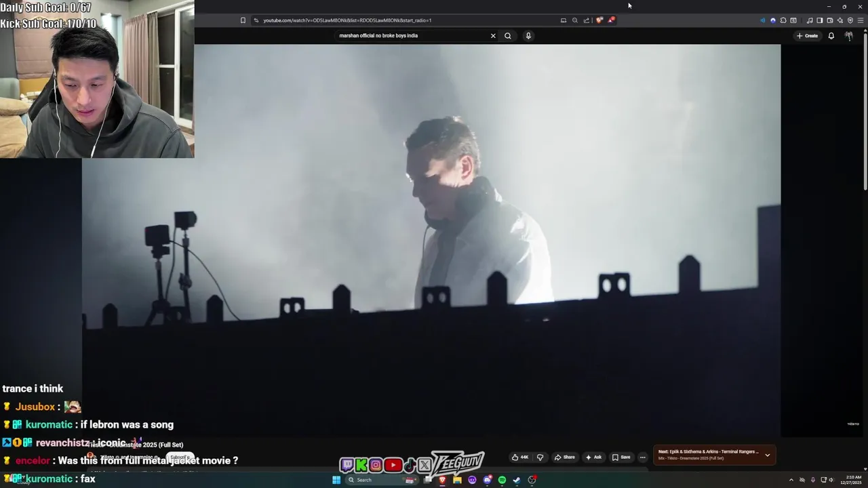Bookmark this page in the address bar
The height and width of the screenshot is (488, 868).
[243, 20]
